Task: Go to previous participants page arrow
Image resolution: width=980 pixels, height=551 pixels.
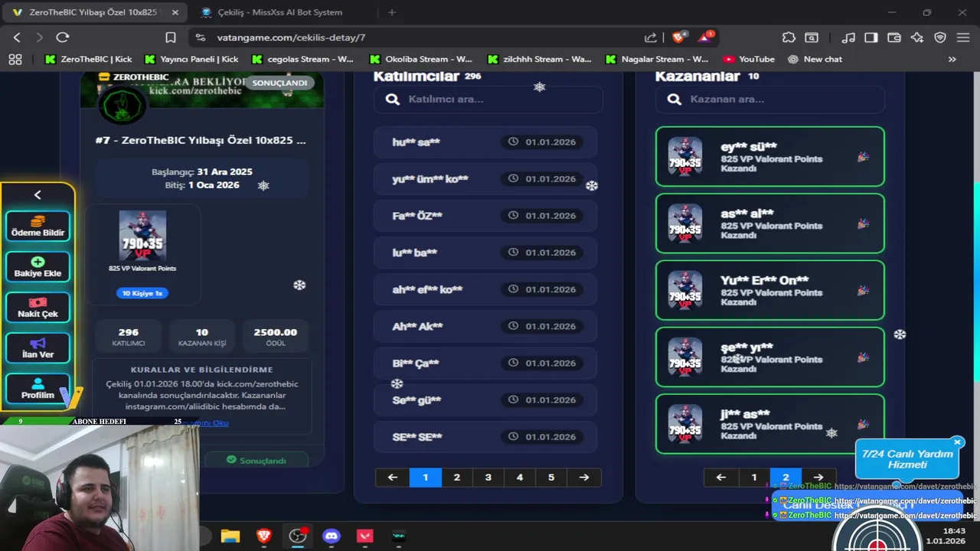Action: pos(393,478)
